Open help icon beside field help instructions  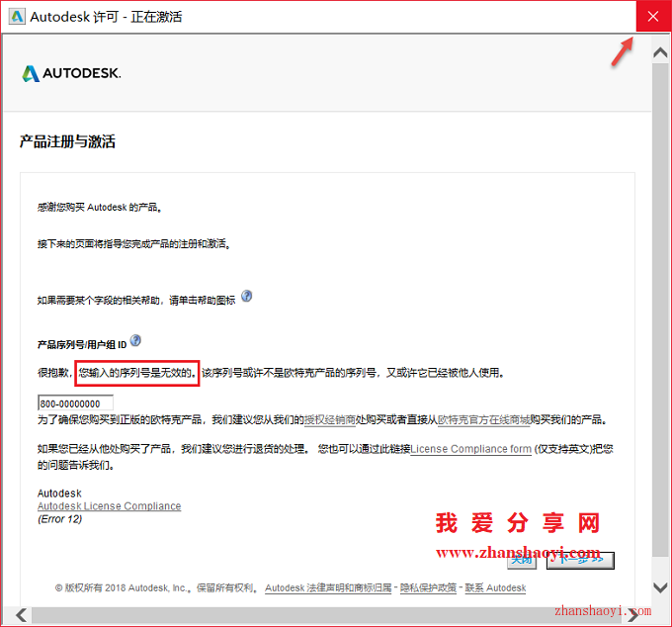(246, 296)
